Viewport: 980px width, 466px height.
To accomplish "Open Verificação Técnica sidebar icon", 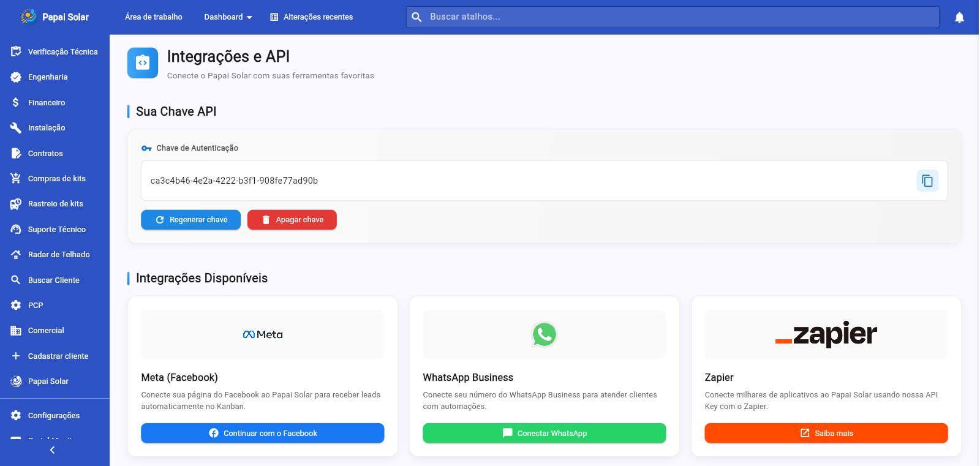I will click(x=16, y=51).
